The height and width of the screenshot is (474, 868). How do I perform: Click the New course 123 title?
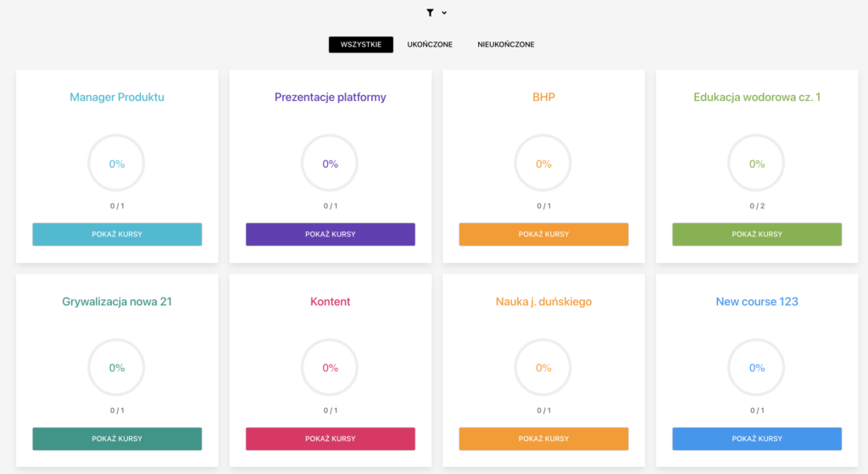(757, 301)
